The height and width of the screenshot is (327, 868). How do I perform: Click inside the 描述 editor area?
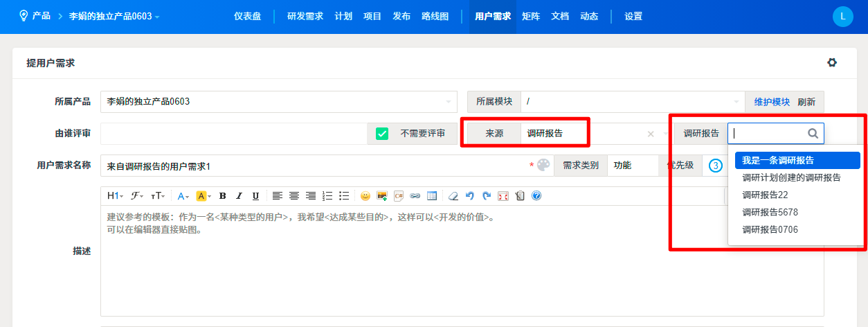[462, 260]
